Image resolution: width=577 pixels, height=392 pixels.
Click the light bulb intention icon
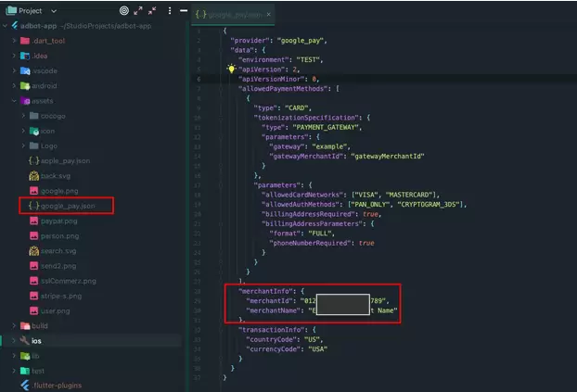[x=231, y=69]
